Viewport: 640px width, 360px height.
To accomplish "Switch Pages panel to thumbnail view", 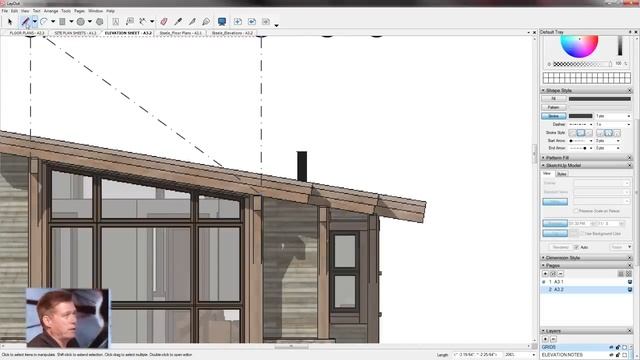I will click(629, 273).
